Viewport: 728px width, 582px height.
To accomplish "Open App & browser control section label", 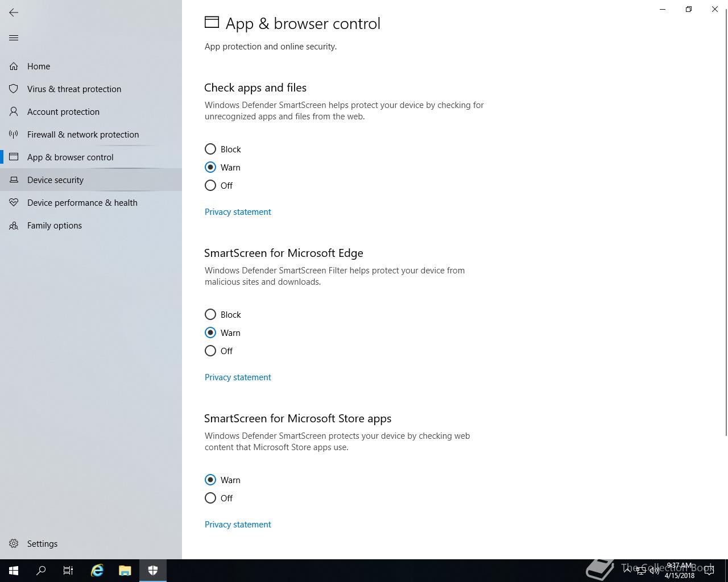I will tap(71, 157).
